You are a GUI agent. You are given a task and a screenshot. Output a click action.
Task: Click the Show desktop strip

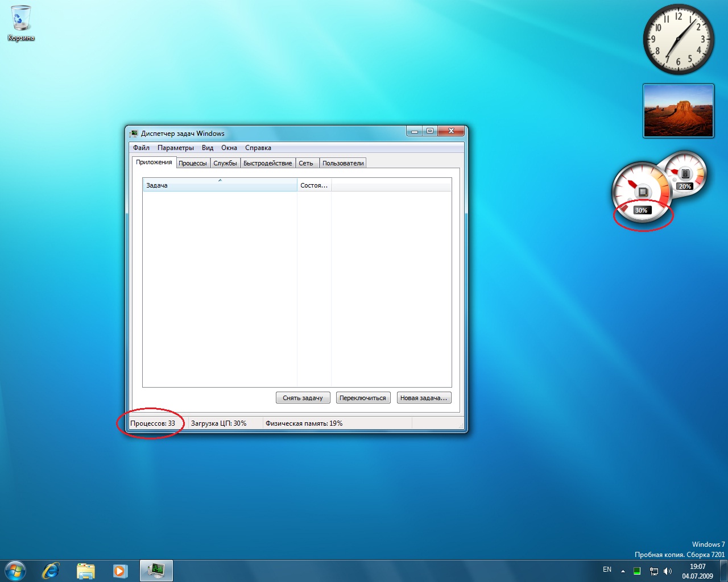click(723, 571)
